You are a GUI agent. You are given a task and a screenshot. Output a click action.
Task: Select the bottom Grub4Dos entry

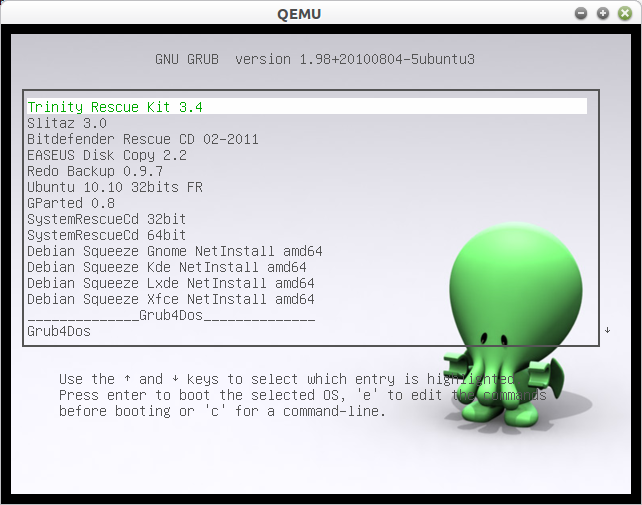pyautogui.click(x=59, y=331)
